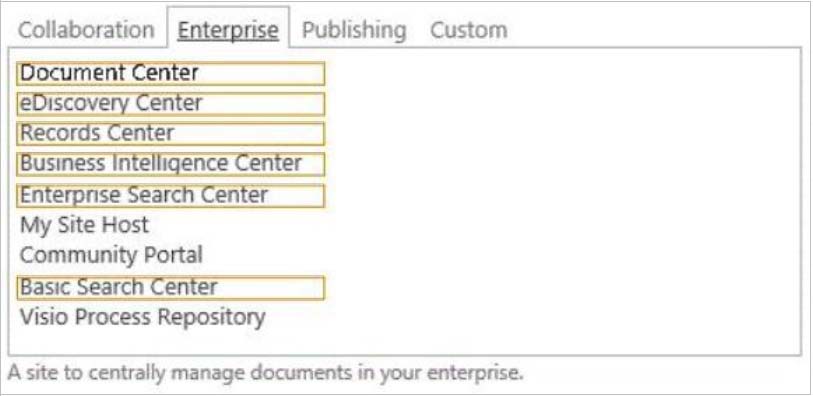Click the Community Portal list entry
813x396 pixels.
111,255
